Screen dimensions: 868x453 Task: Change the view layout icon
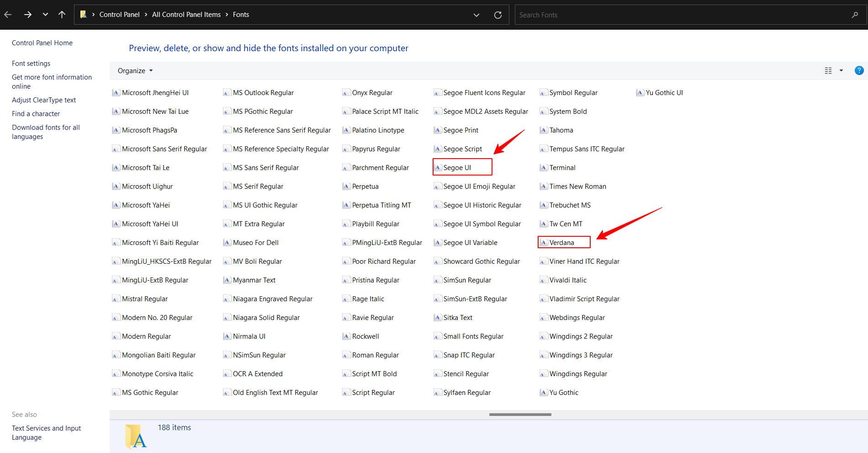point(828,71)
